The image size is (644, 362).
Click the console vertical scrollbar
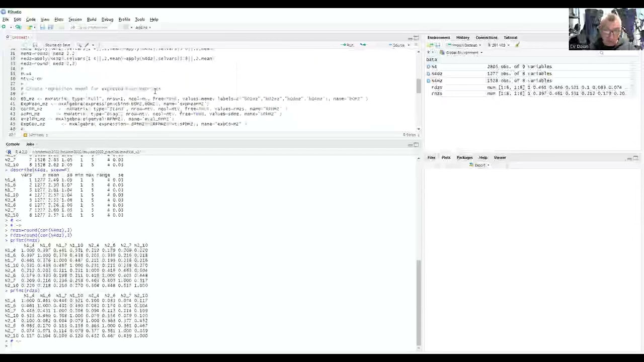(419, 302)
